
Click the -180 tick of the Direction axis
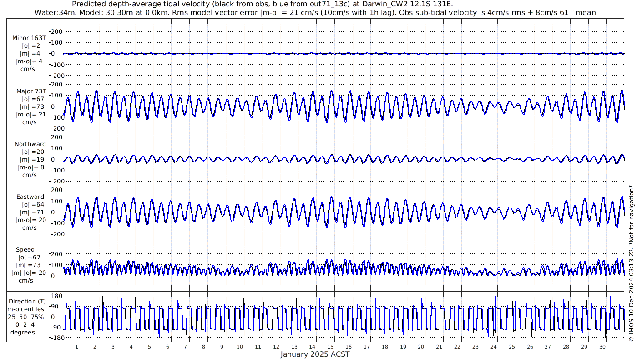coord(56,338)
